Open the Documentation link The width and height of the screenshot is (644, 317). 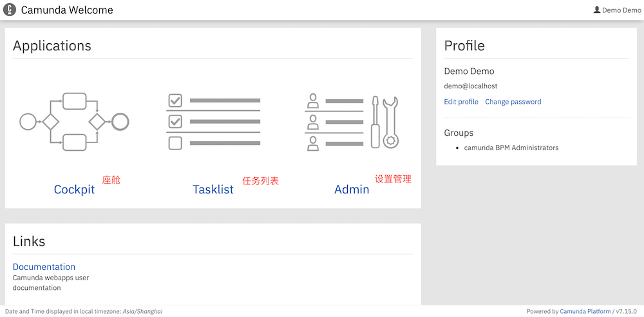coord(44,267)
